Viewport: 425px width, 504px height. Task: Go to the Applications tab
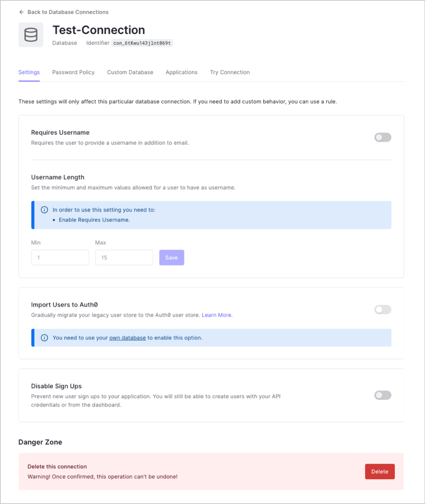pyautogui.click(x=181, y=72)
